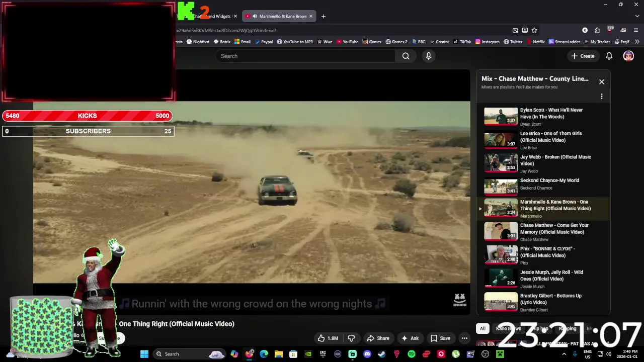This screenshot has width=644, height=362.
Task: Open the Netflix bookmark
Action: 535,42
